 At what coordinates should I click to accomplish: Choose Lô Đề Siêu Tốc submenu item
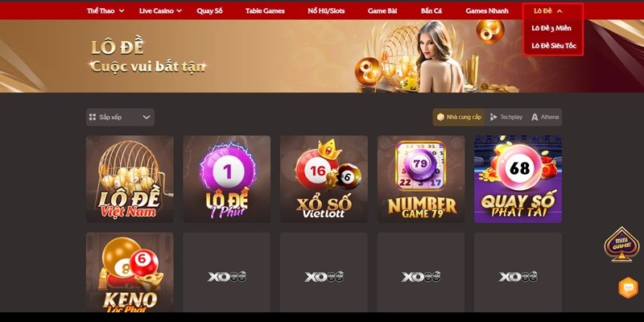554,46
